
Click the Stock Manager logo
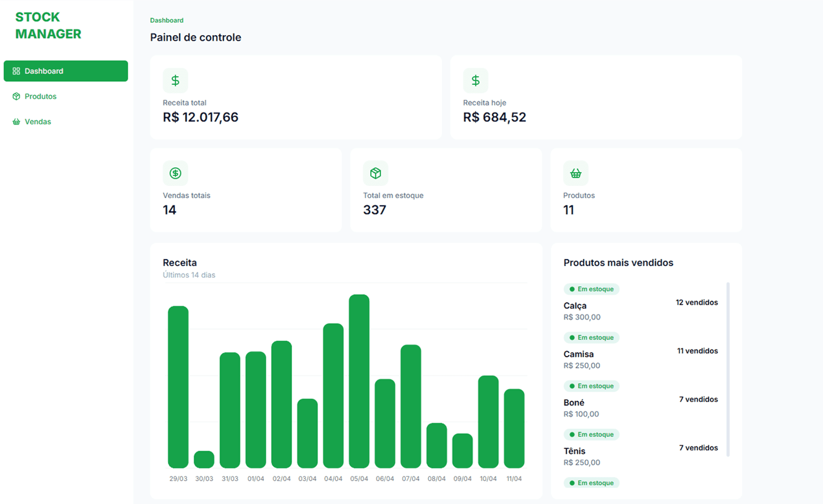(48, 25)
